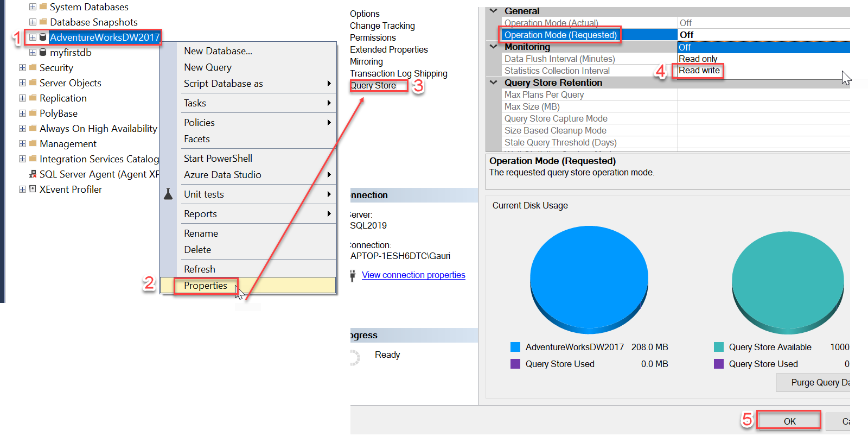Image resolution: width=868 pixels, height=436 pixels.
Task: Collapse the Monitoring section chevron
Action: point(494,47)
